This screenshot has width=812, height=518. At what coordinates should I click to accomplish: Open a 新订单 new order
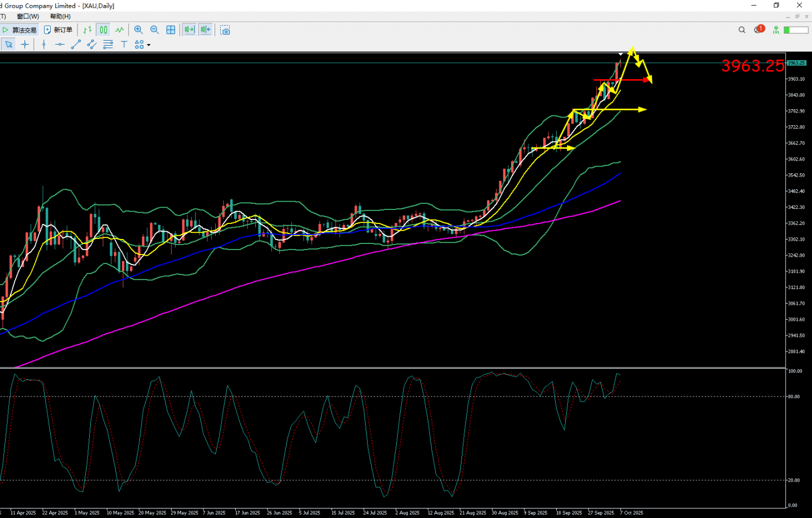pyautogui.click(x=59, y=30)
